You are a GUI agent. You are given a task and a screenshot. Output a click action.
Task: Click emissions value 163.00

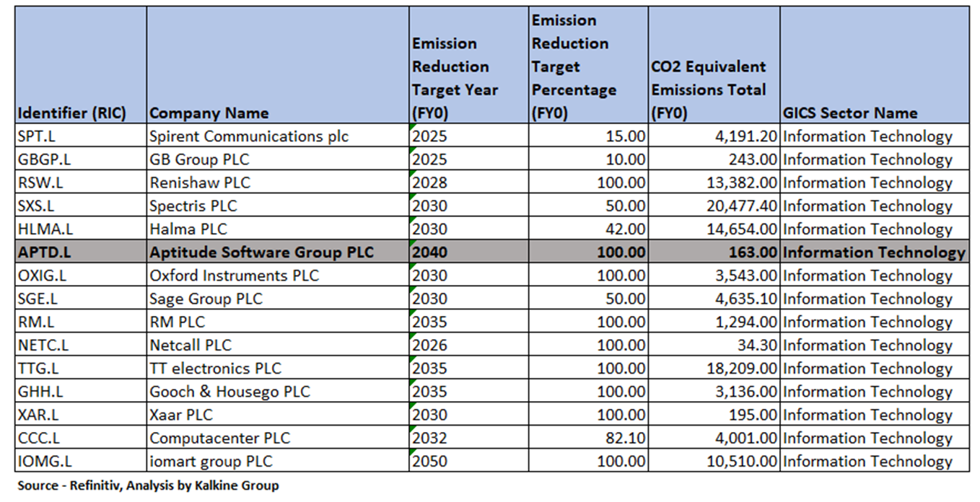pyautogui.click(x=714, y=252)
